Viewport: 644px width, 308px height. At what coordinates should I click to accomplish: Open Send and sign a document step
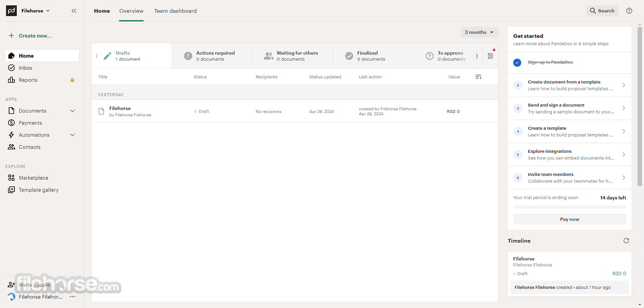pyautogui.click(x=570, y=108)
